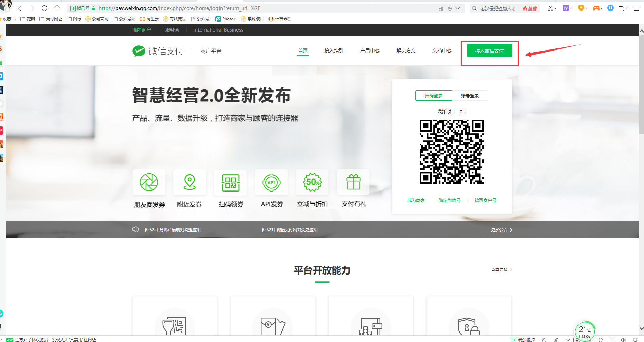644x342 pixels.
Task: Click the announcement speaker icon
Action: (x=136, y=229)
